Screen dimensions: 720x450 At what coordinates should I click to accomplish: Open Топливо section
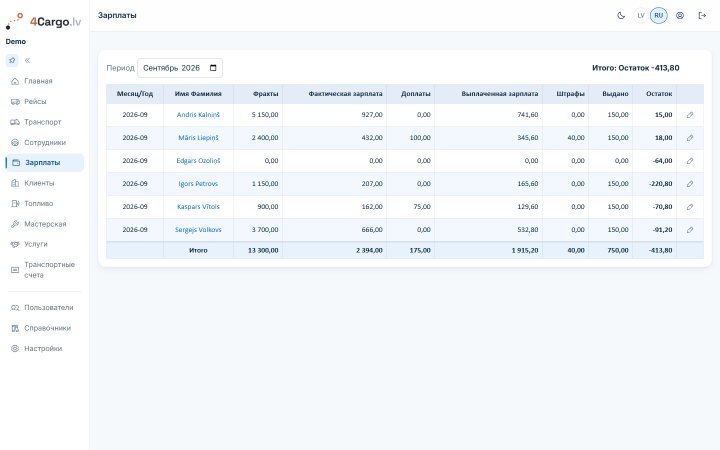pos(45,203)
